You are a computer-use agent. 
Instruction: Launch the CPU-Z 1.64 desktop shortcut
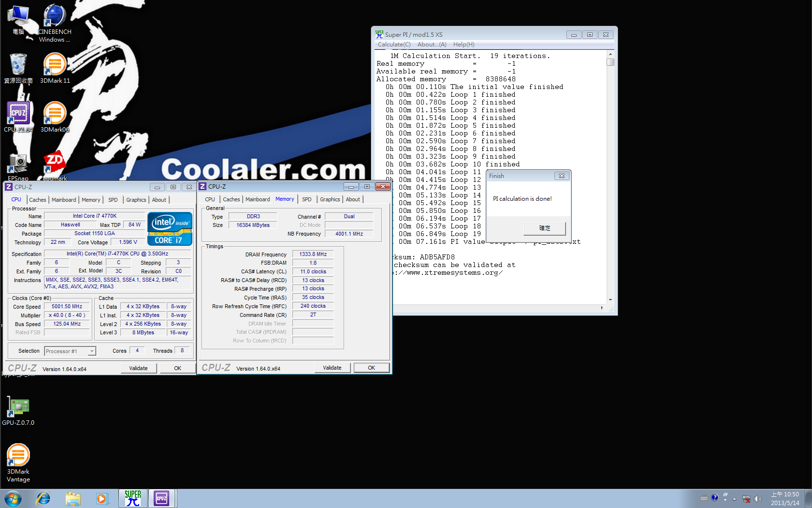(18, 117)
